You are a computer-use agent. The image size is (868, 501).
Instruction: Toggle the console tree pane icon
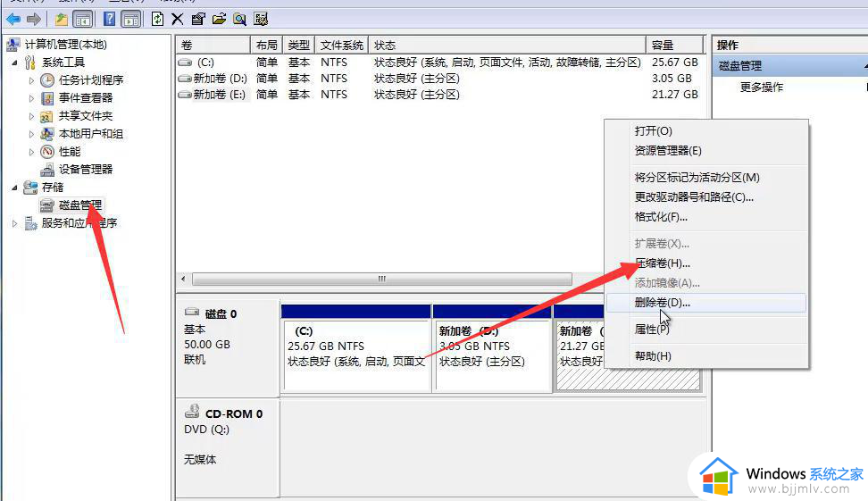pyautogui.click(x=83, y=20)
